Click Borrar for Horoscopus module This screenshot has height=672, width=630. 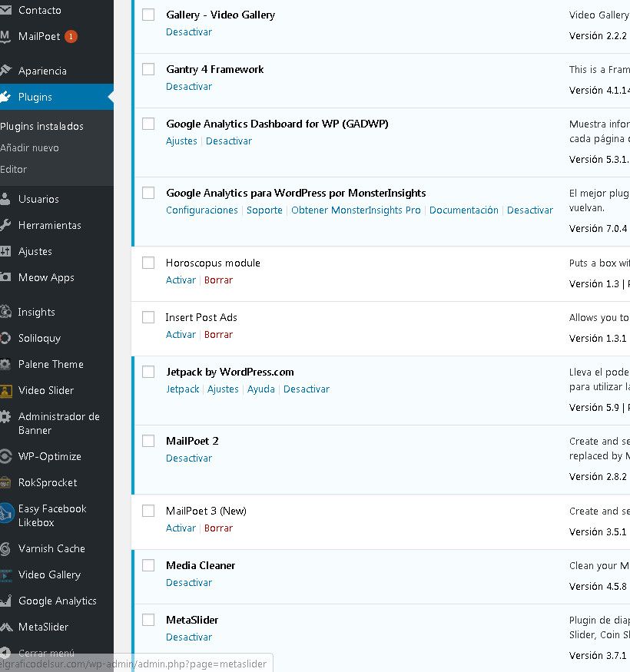click(218, 280)
